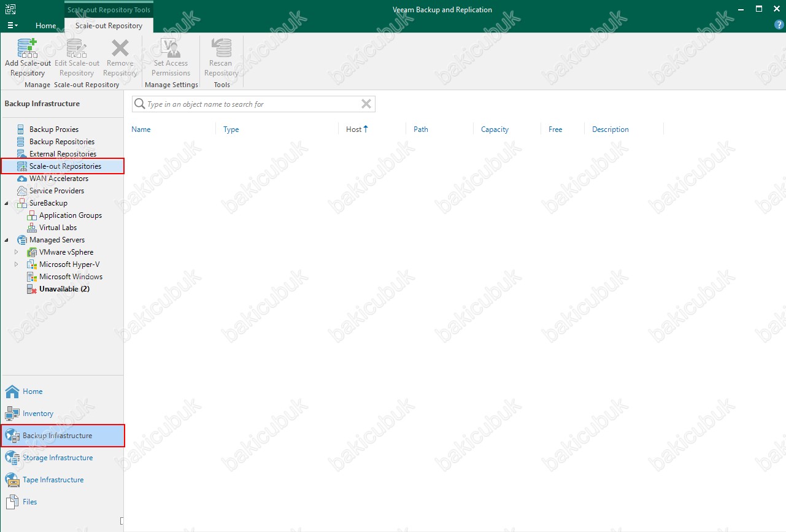Click the search magnifier icon

(x=140, y=104)
